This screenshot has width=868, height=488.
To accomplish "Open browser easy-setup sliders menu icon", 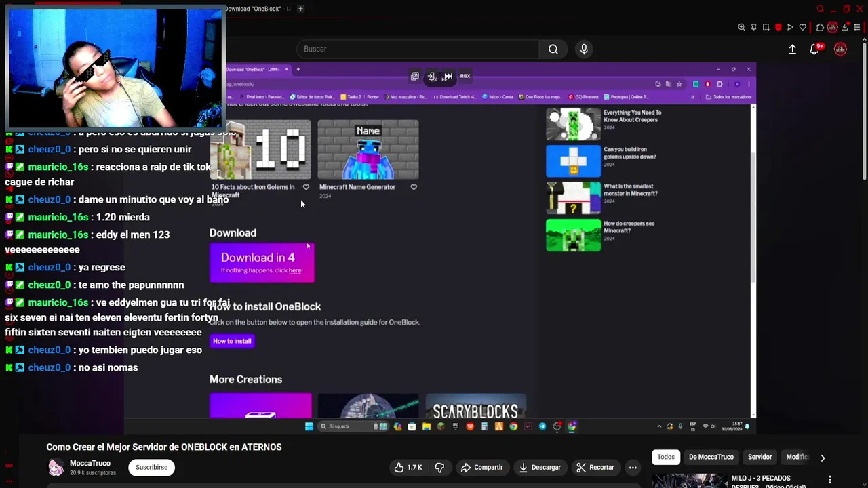I will coord(857,27).
